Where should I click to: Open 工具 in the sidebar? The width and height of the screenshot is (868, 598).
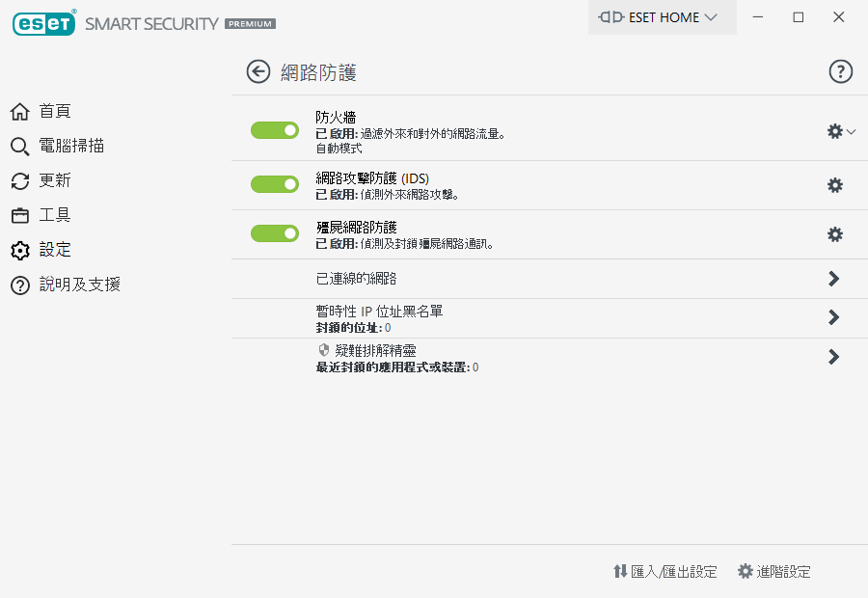[x=54, y=215]
